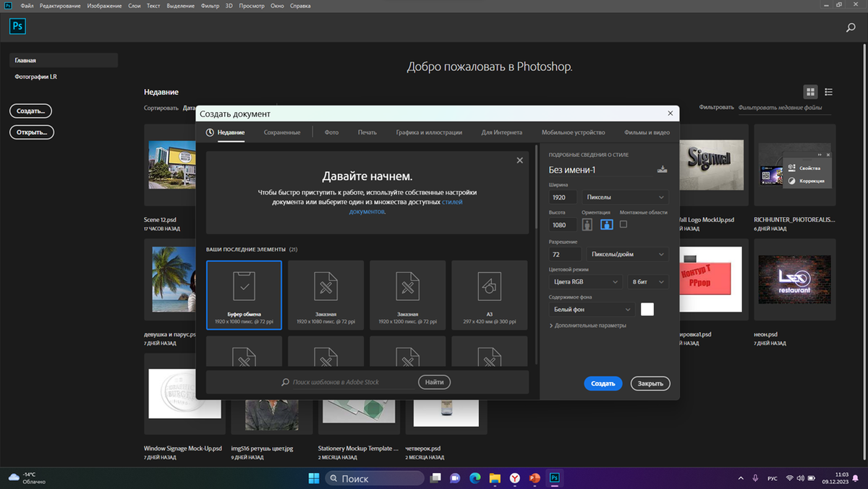868x489 pixels.
Task: Open the resolution units dropdown Пикселы/дюйм
Action: coord(626,254)
